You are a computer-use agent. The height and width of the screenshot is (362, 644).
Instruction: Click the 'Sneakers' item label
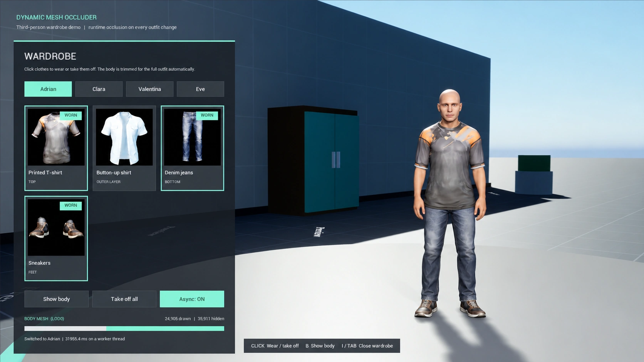pos(39,263)
